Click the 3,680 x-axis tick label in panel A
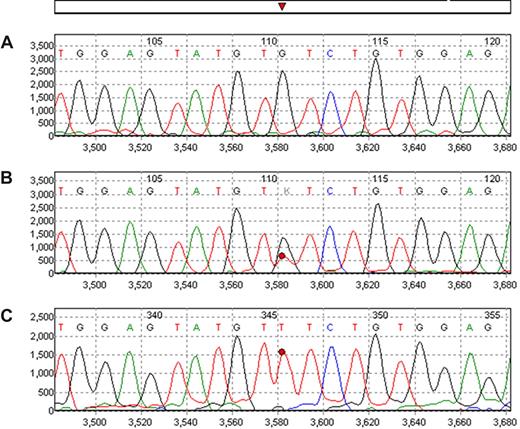Screen dimensions: 520x429 coord(506,147)
